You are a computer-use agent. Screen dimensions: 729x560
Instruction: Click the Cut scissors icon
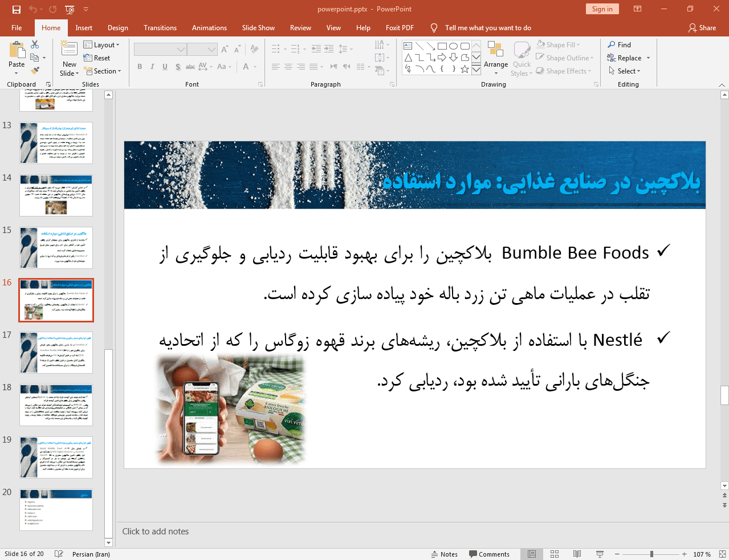[35, 44]
